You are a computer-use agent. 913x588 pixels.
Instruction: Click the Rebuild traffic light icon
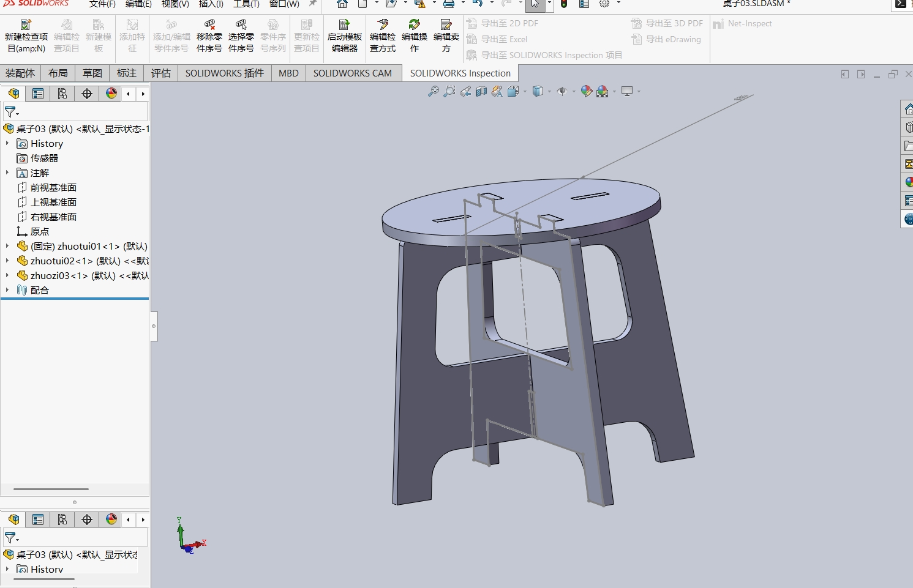pyautogui.click(x=564, y=4)
